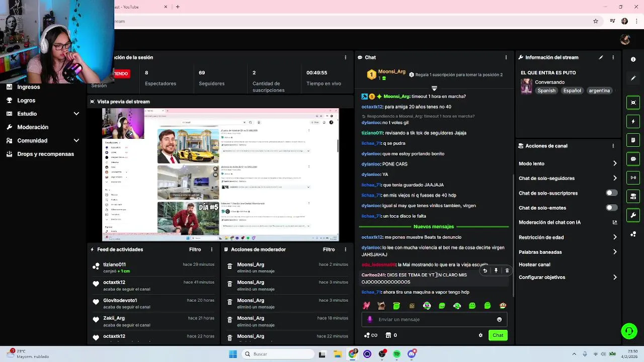Open Chat panel three-dot options
Image resolution: width=644 pixels, height=362 pixels.
506,57
